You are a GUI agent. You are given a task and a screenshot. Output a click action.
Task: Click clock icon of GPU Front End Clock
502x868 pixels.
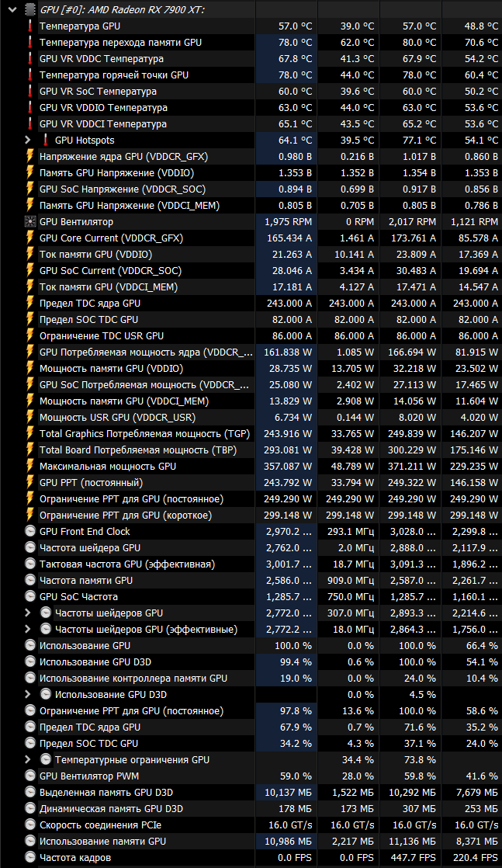pyautogui.click(x=30, y=531)
